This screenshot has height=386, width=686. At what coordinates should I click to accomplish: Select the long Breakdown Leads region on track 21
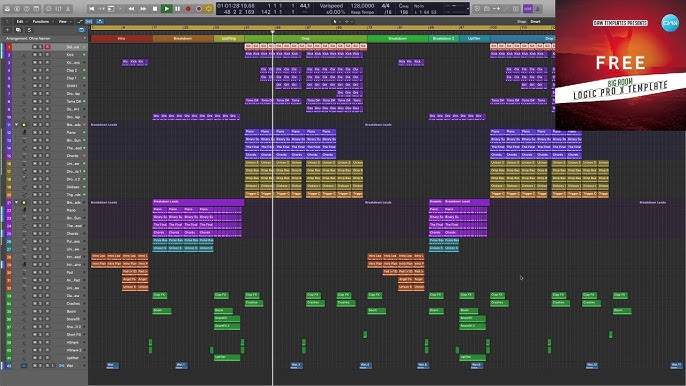(198, 202)
